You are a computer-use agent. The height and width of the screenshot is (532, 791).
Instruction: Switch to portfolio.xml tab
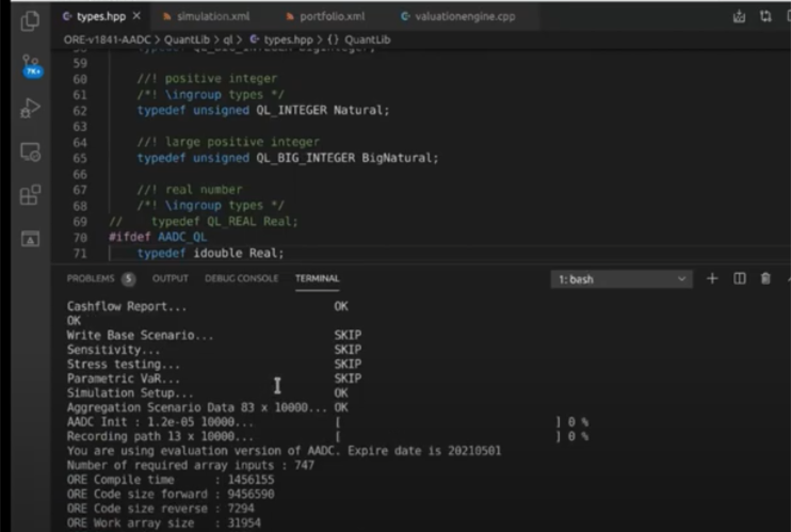click(x=332, y=17)
